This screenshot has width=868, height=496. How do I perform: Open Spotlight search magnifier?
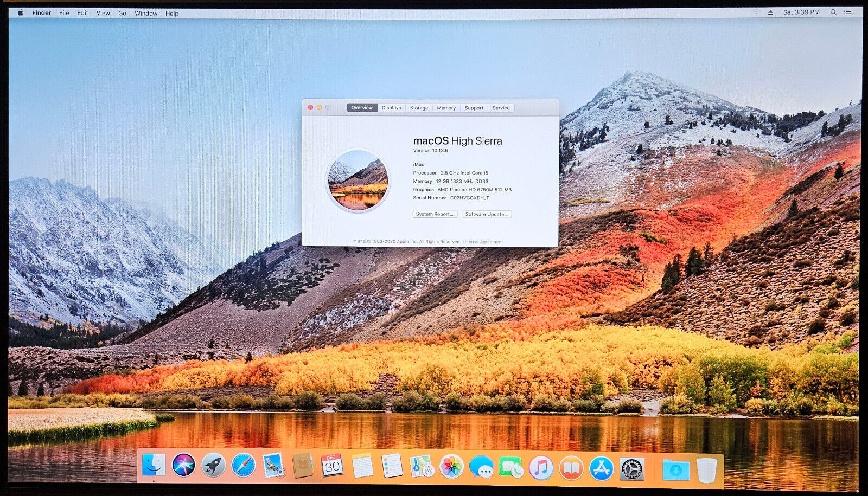click(833, 12)
